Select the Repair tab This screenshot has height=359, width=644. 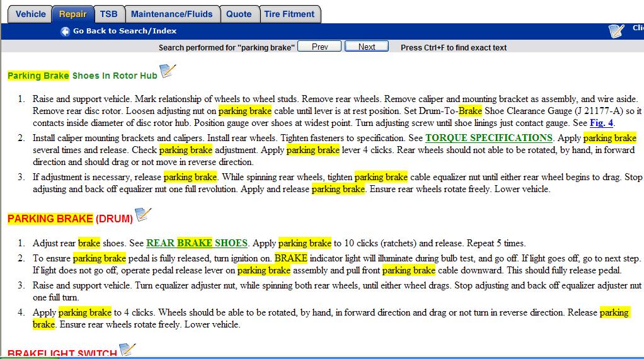pyautogui.click(x=72, y=14)
